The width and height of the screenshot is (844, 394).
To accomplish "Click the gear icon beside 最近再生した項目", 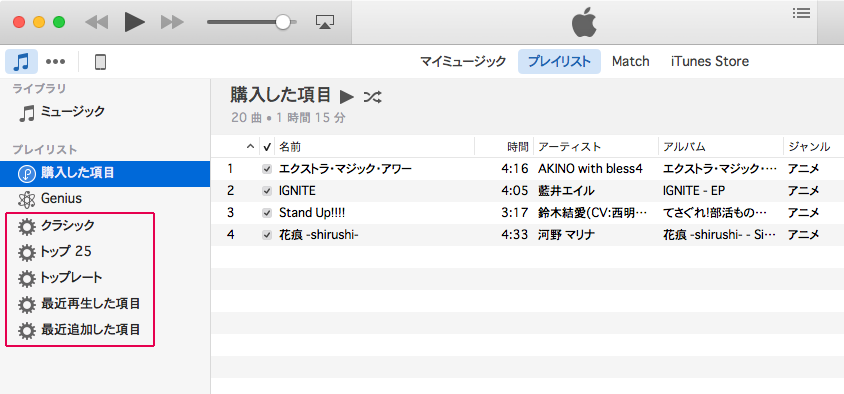I will click(26, 305).
